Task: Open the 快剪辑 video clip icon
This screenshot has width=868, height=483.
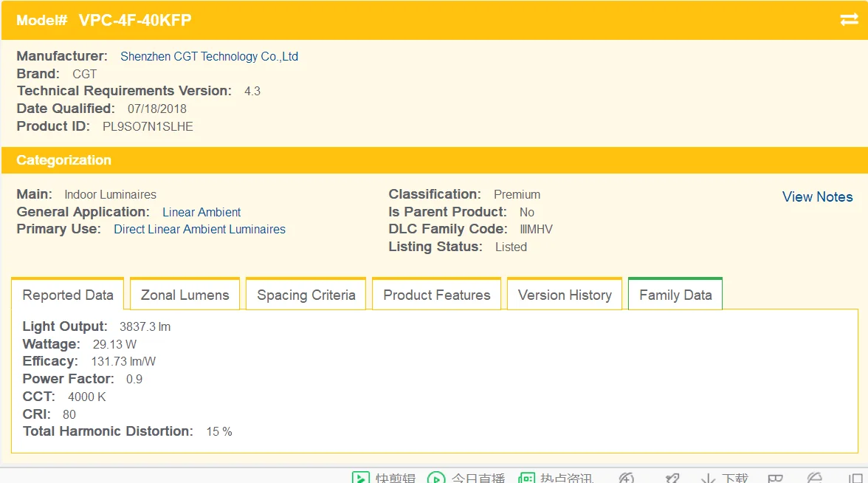Action: pos(360,478)
